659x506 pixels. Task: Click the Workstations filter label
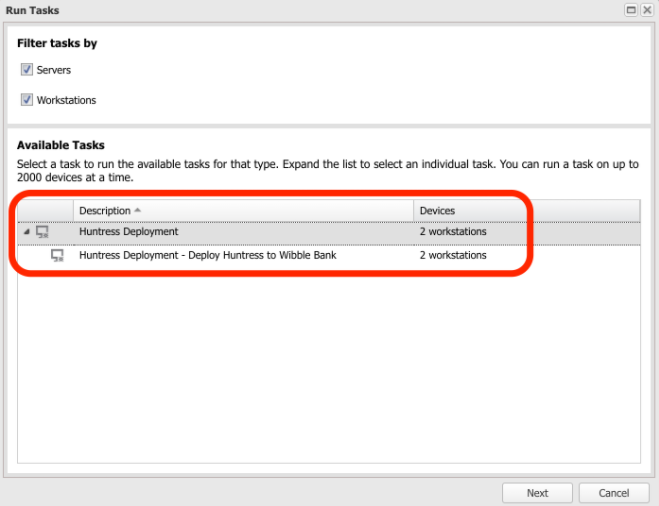tap(66, 100)
